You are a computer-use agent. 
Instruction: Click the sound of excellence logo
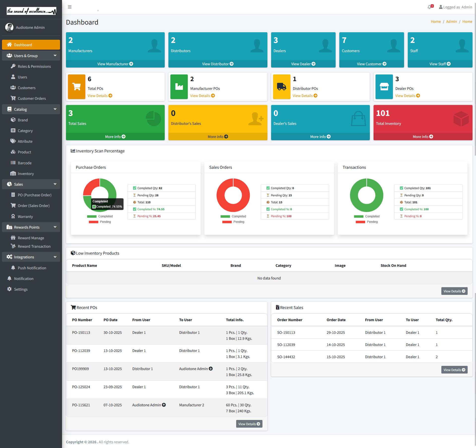32,11
